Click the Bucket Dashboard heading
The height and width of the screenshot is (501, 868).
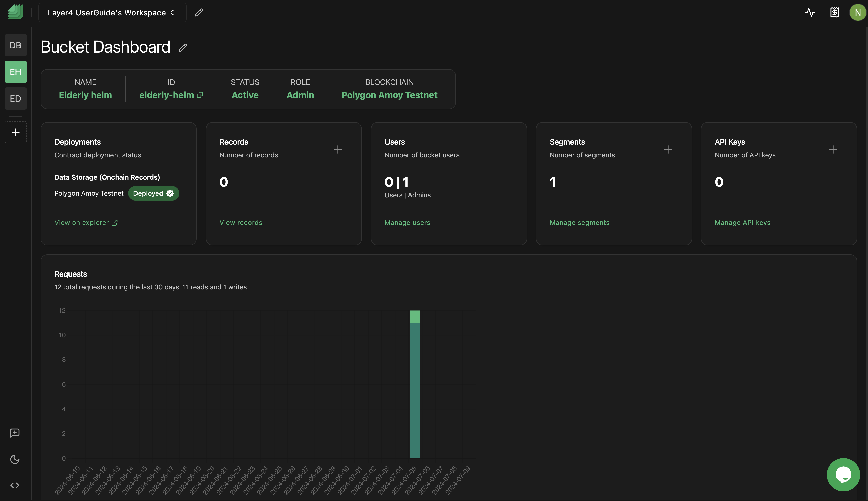105,47
